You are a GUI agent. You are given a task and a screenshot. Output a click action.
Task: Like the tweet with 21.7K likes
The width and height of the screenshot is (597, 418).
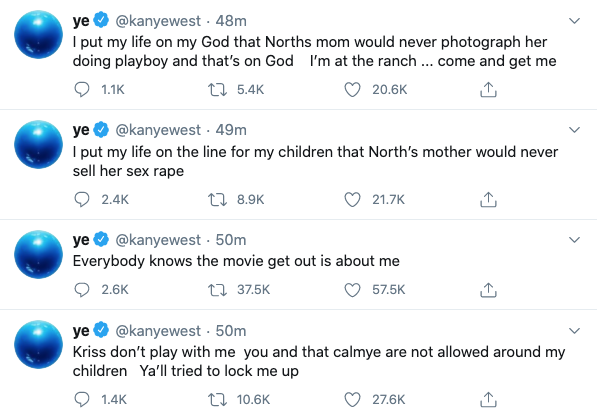tap(352, 199)
